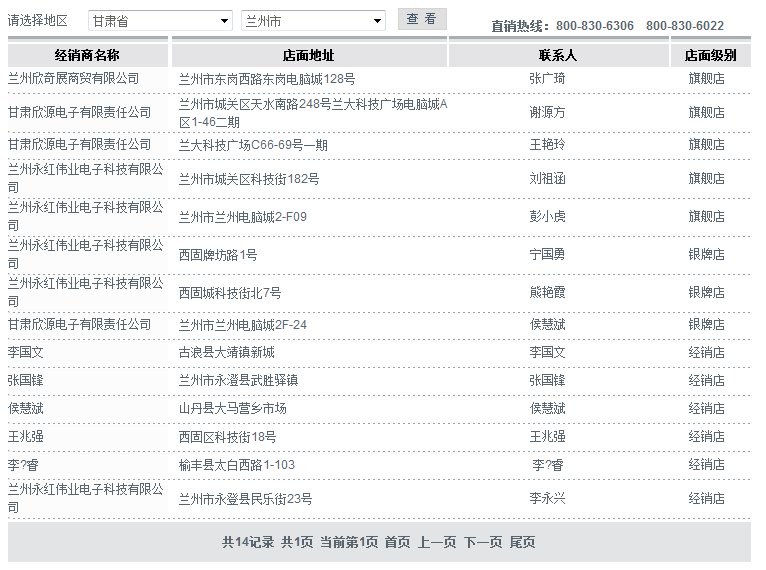
Task: Open the city dropdown showing 兰州市
Action: [x=313, y=21]
